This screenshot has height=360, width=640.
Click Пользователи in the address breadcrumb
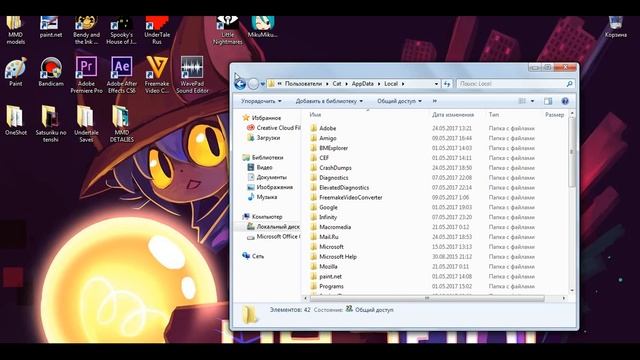pyautogui.click(x=303, y=84)
